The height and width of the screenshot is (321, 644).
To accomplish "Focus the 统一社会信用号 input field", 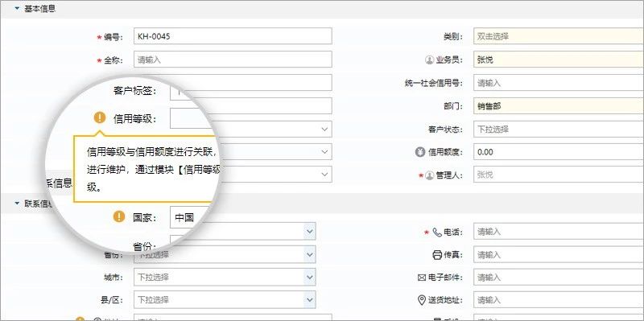I will click(559, 83).
